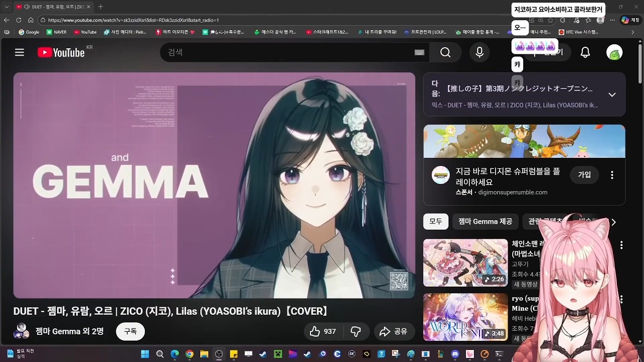Select the DUET browser tab
The width and height of the screenshot is (644, 362).
pos(52,7)
